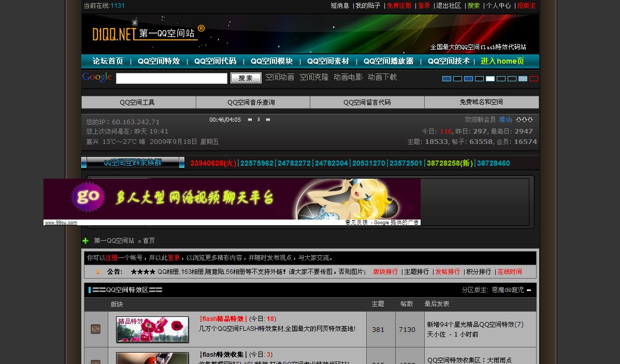The width and height of the screenshot is (620, 364).
Task: Open 论坛首页 in the navigation bar
Action: 108,61
